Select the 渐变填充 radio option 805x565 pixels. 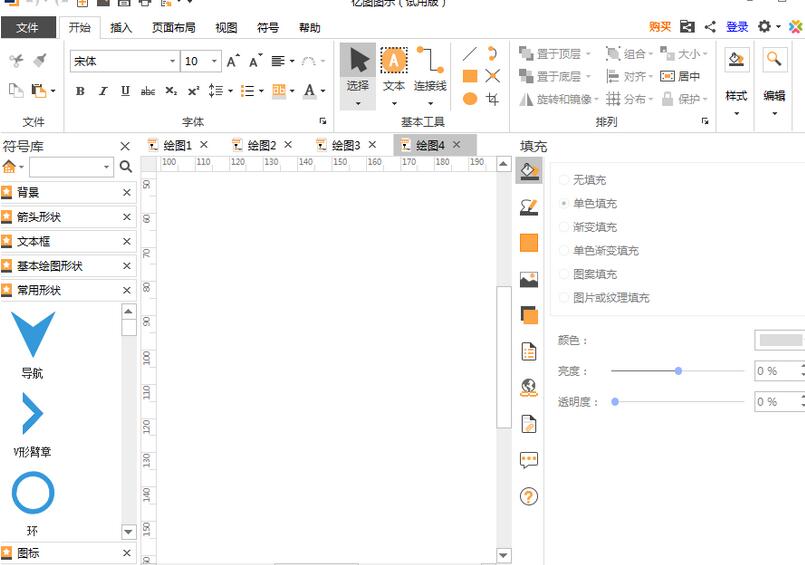click(565, 227)
